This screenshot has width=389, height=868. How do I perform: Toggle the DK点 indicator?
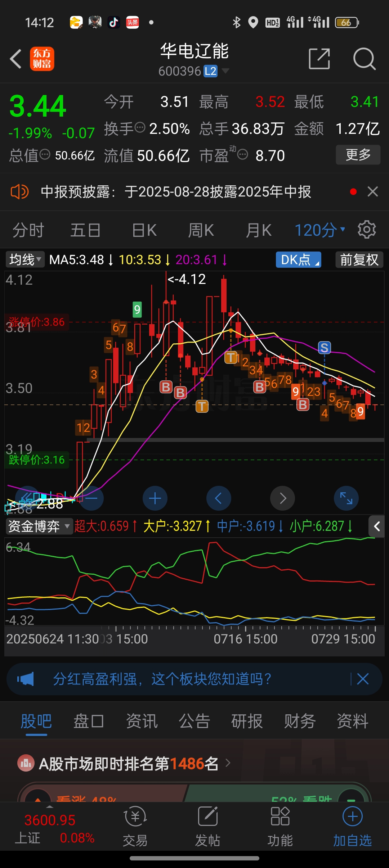pyautogui.click(x=299, y=259)
